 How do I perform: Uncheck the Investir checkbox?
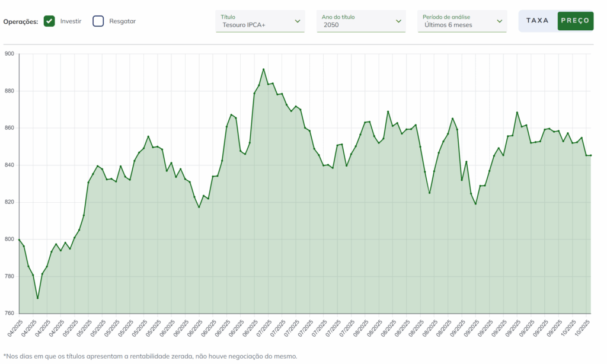49,21
